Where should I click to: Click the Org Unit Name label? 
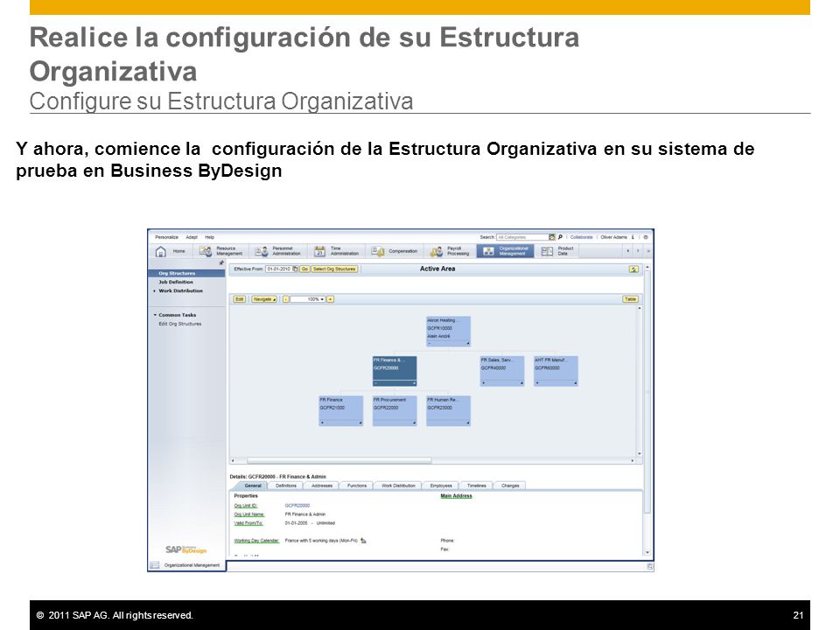(x=249, y=514)
